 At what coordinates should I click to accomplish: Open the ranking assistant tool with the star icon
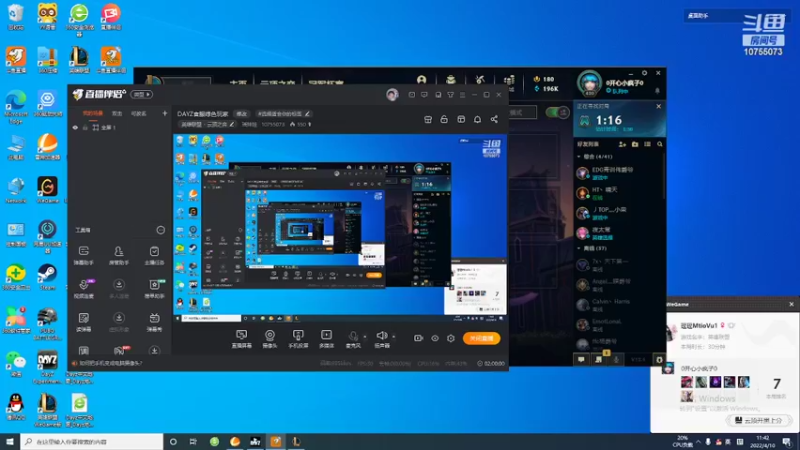[154, 289]
